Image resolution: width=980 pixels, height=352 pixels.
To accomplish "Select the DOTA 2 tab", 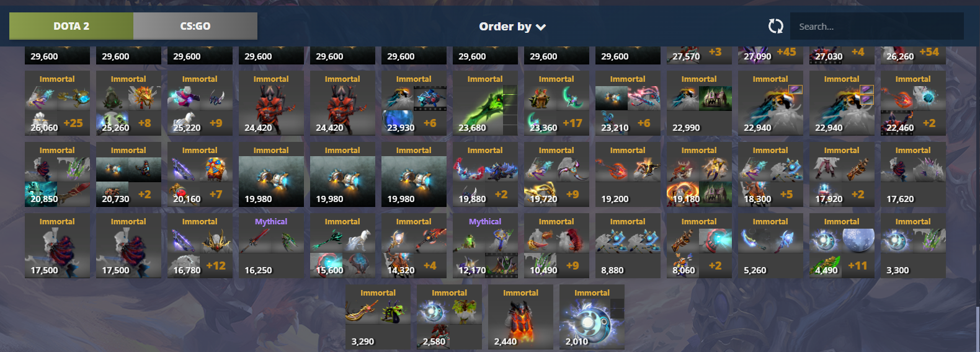I will click(71, 26).
